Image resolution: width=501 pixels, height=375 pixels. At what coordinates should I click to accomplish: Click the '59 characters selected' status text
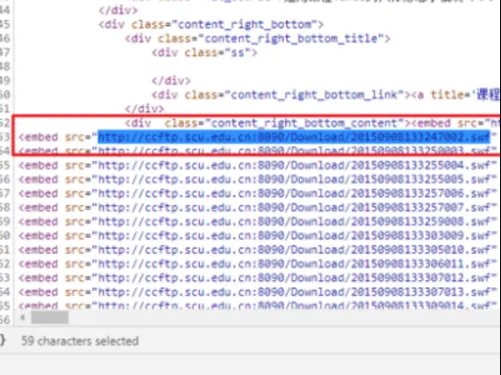pyautogui.click(x=80, y=341)
